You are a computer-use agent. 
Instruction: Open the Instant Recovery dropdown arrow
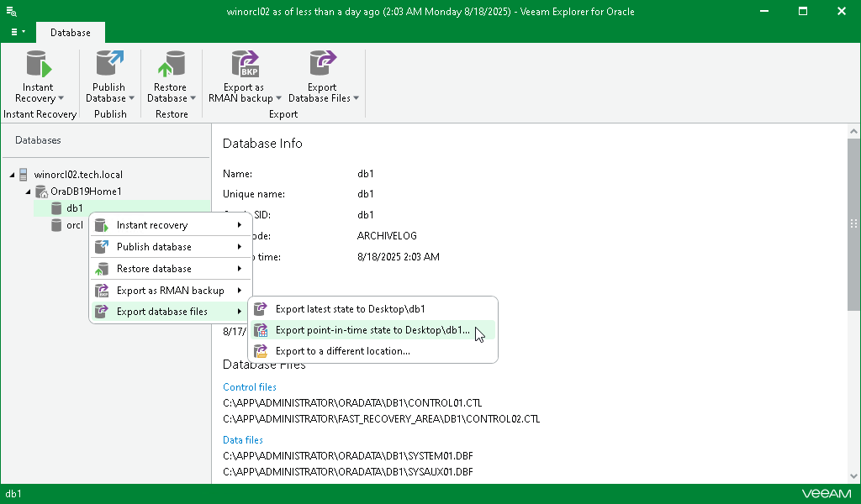click(x=62, y=98)
